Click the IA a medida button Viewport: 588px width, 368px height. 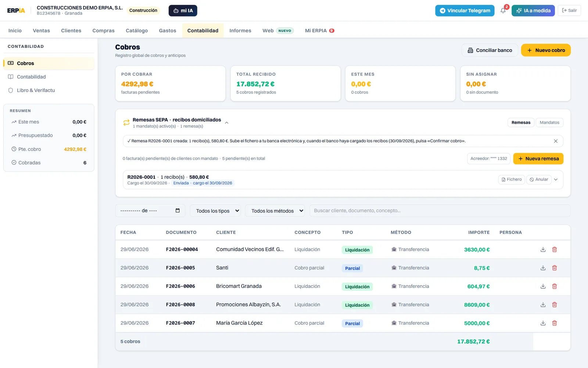point(533,11)
